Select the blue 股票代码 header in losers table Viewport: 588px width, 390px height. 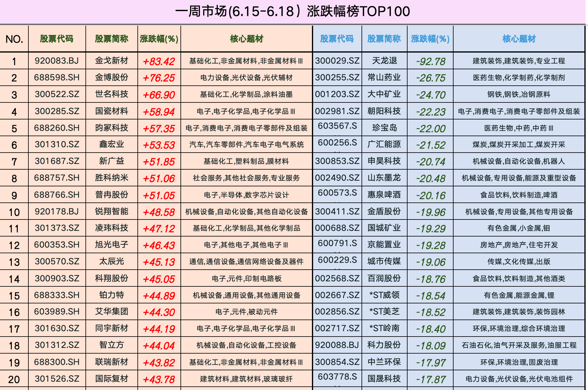coord(337,39)
